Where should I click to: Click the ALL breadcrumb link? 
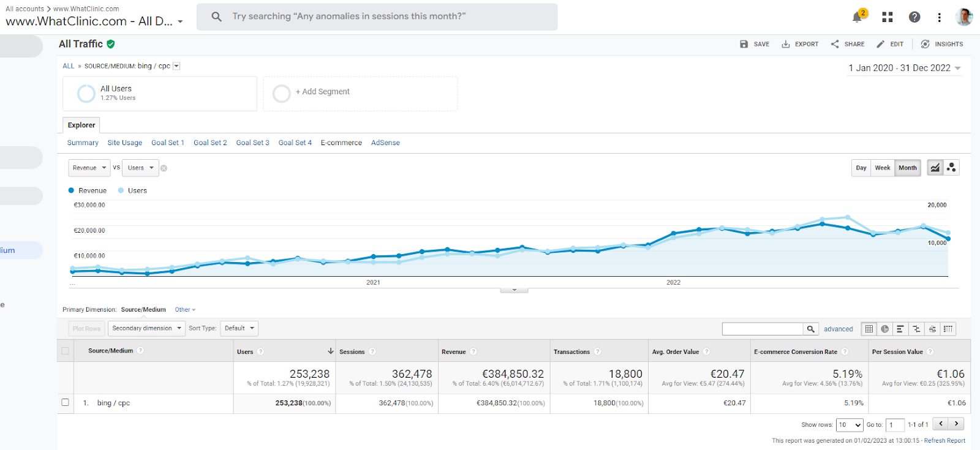[69, 66]
